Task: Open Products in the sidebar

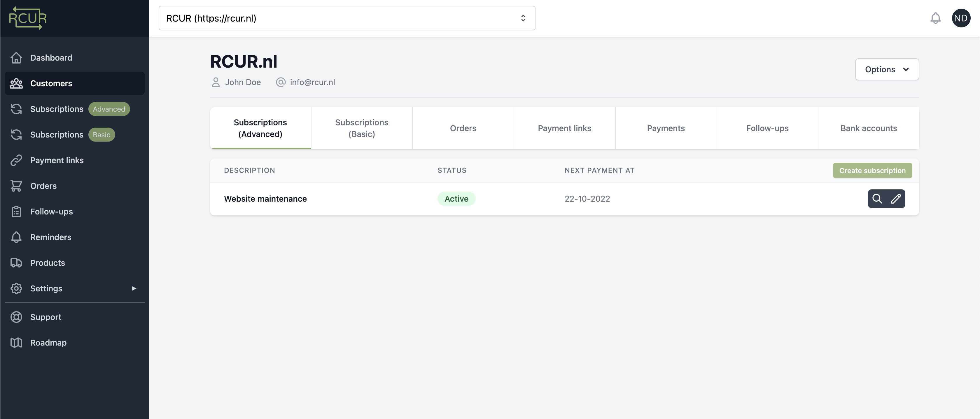Action: coord(75,263)
